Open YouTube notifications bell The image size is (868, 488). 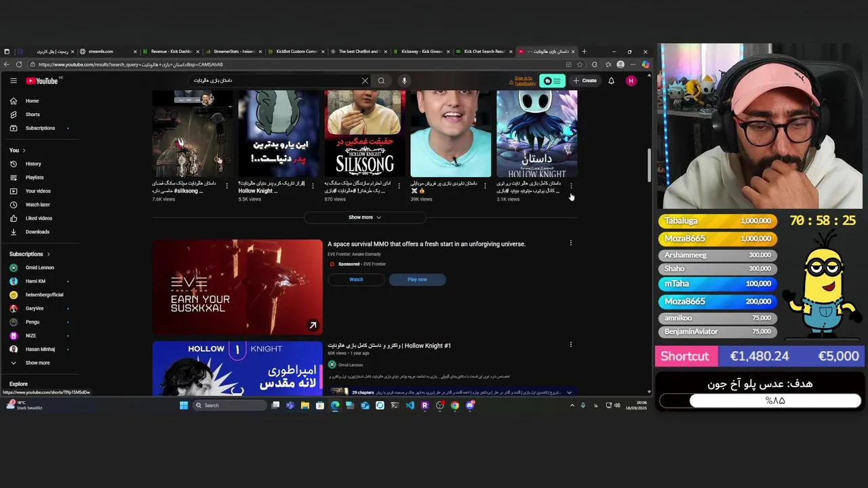click(x=611, y=81)
